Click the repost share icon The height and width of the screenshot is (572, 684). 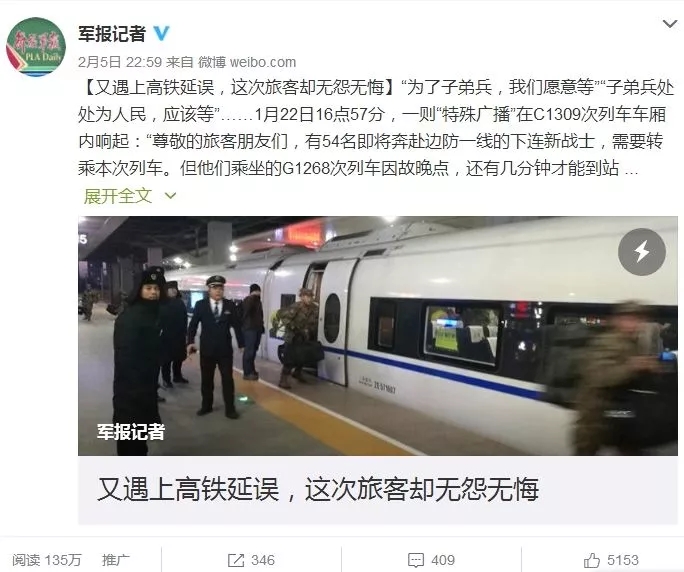[x=236, y=560]
